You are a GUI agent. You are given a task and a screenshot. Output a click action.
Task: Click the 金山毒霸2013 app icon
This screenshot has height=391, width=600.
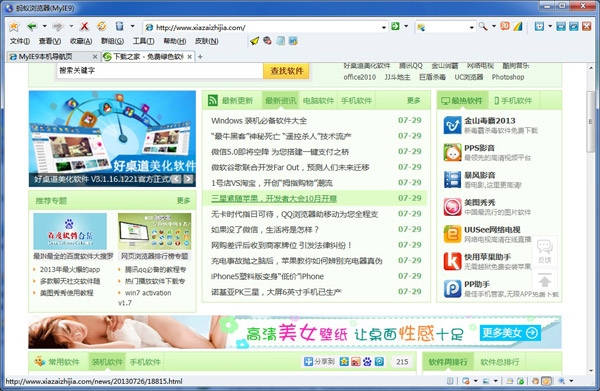click(452, 125)
